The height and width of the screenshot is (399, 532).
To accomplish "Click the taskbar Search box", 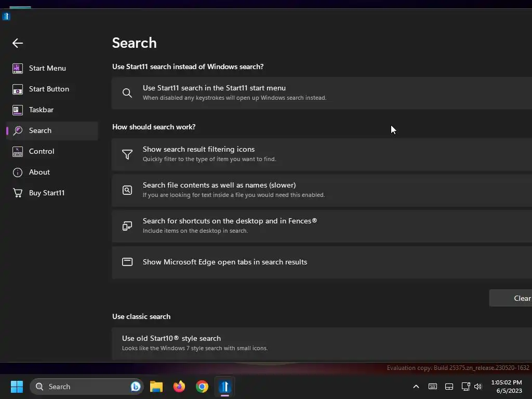I will (87, 387).
